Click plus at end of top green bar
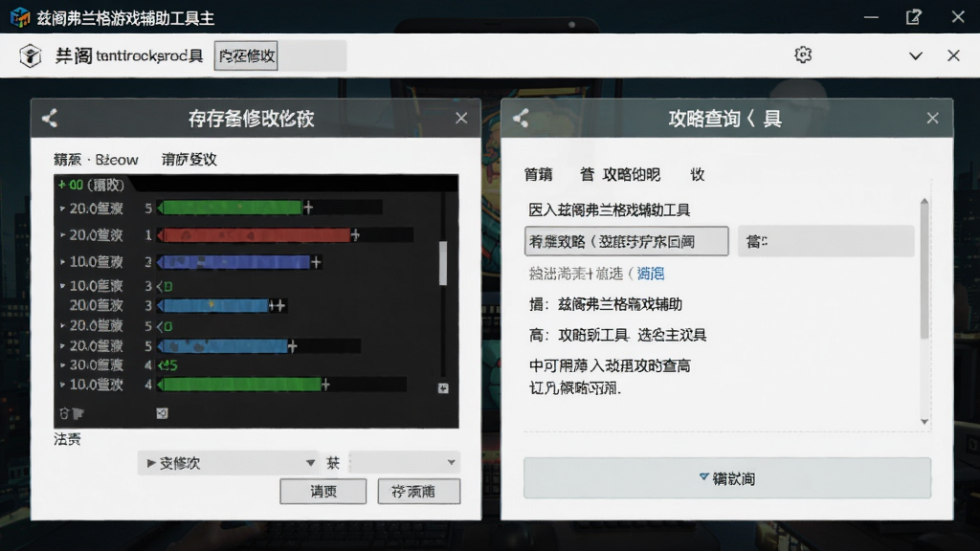Image resolution: width=980 pixels, height=551 pixels. coord(308,208)
